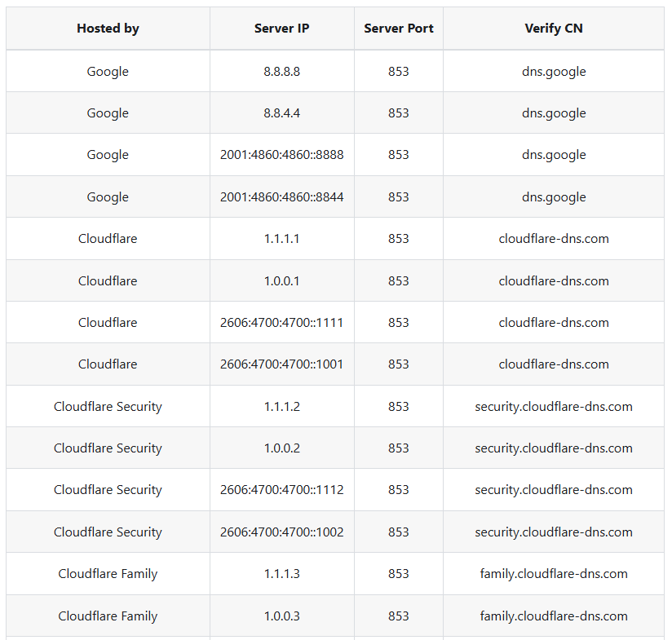Screen dimensions: 672x640
Task: Select the 1.0.0.3 Cloudflare Family IP
Action: [281, 616]
